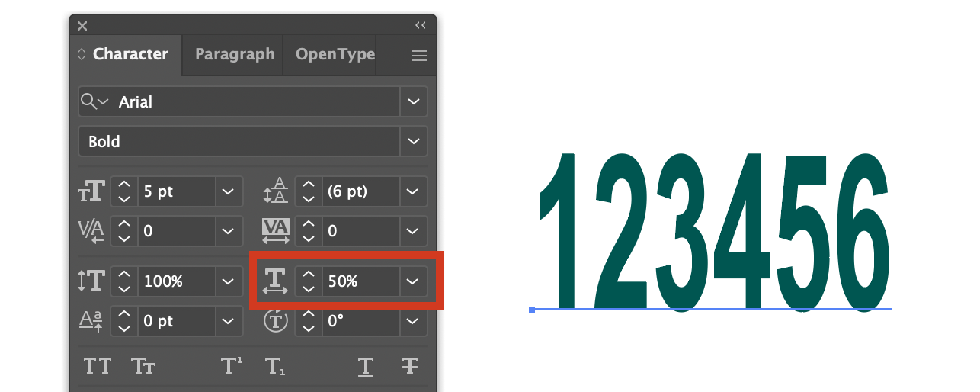The width and height of the screenshot is (980, 392).
Task: Open the tracking value dropdown
Action: (x=414, y=230)
